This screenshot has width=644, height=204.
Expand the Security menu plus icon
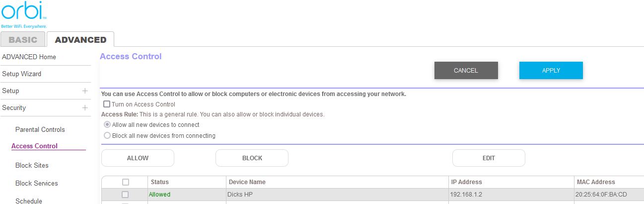(x=85, y=108)
